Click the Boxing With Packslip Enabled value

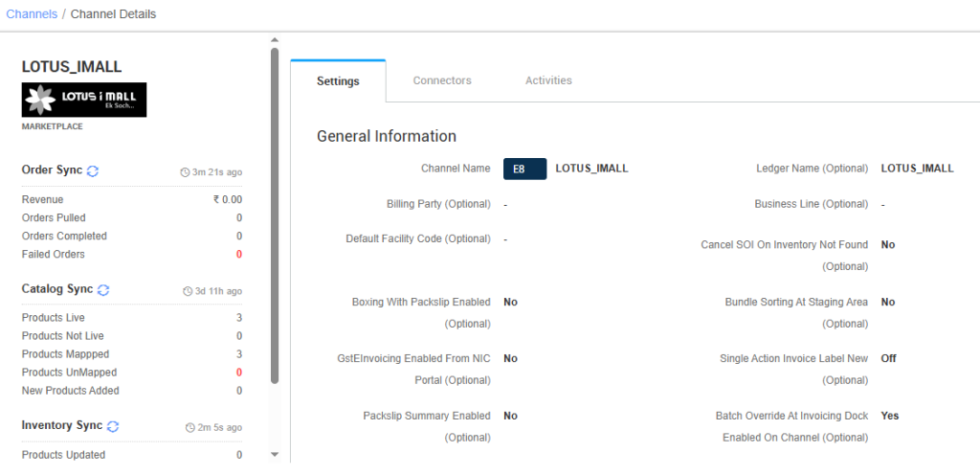tap(511, 303)
